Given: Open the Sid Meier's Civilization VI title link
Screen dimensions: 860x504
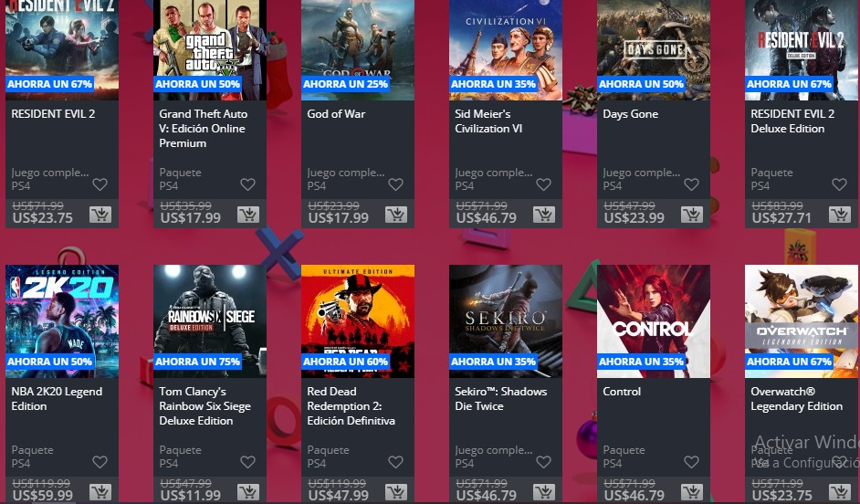Looking at the screenshot, I should [488, 121].
